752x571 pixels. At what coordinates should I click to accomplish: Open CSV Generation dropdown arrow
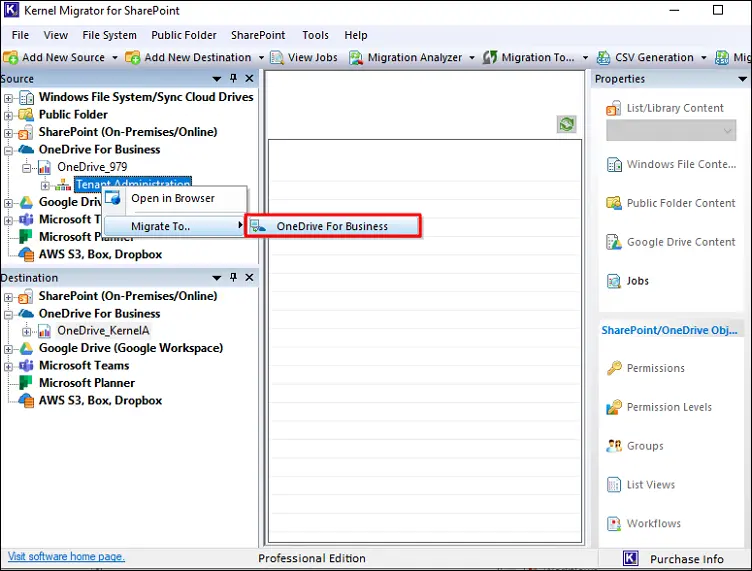(704, 58)
